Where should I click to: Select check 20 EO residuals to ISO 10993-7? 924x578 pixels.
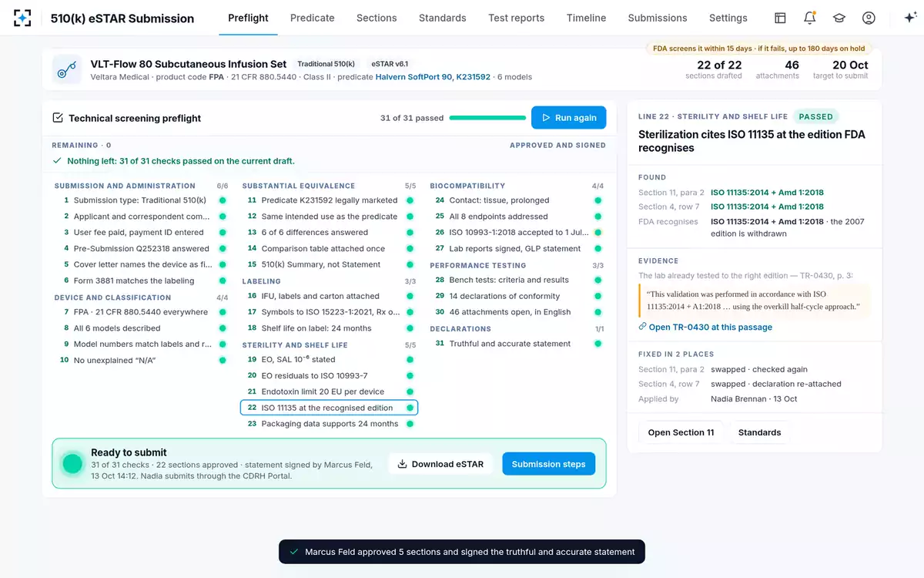click(330, 375)
